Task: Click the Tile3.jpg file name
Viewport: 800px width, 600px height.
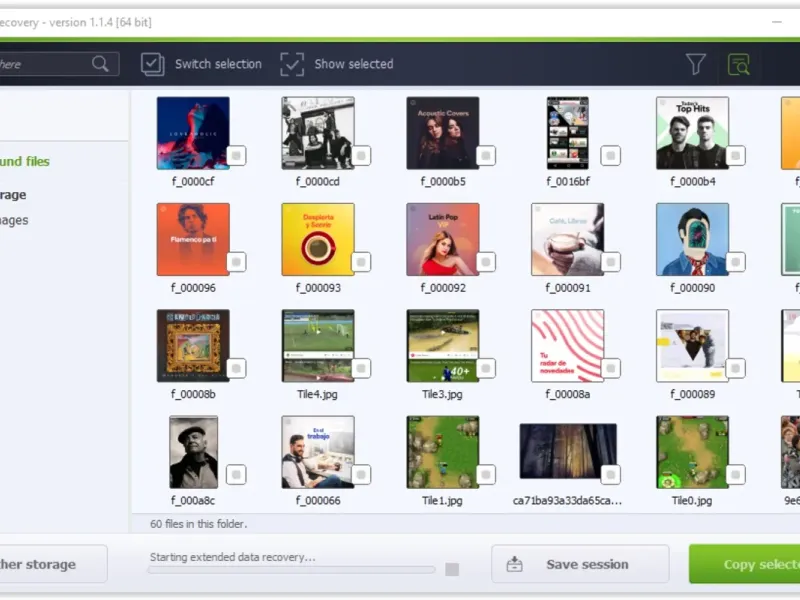Action: point(442,394)
